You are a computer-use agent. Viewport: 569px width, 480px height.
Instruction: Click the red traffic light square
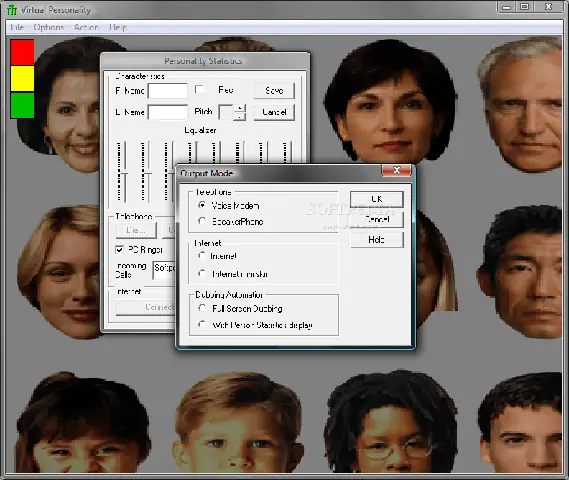pyautogui.click(x=22, y=52)
